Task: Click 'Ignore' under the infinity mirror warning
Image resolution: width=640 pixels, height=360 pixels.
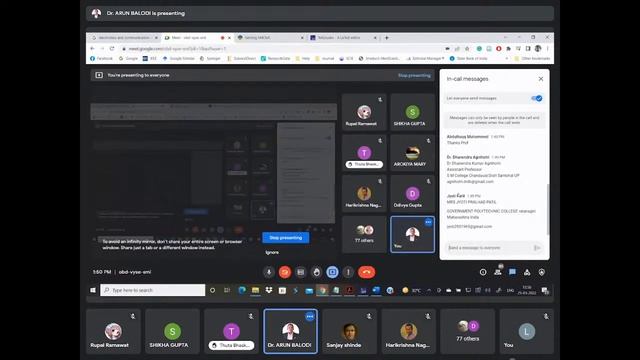Action: coord(272,252)
